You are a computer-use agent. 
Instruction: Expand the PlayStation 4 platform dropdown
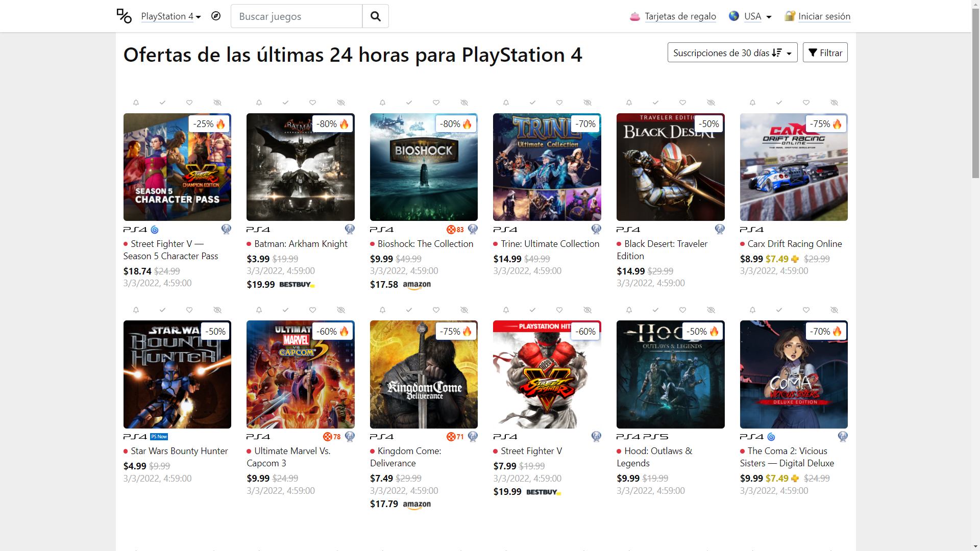point(171,16)
